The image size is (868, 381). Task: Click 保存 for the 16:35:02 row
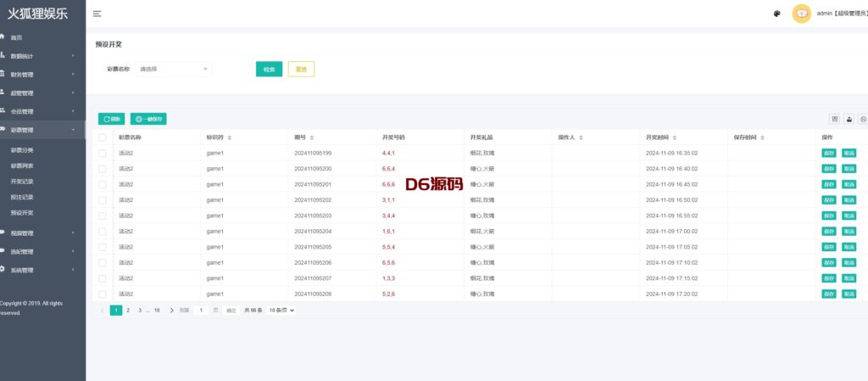click(829, 154)
